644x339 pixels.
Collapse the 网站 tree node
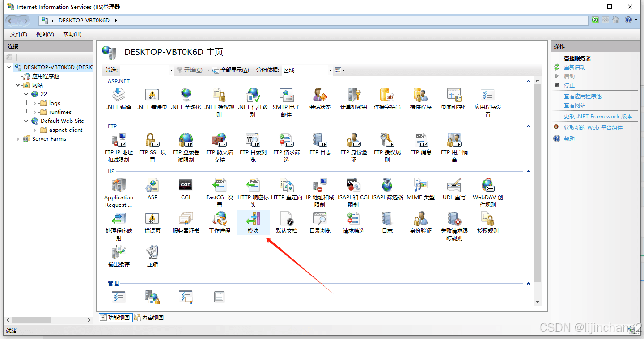(18, 85)
